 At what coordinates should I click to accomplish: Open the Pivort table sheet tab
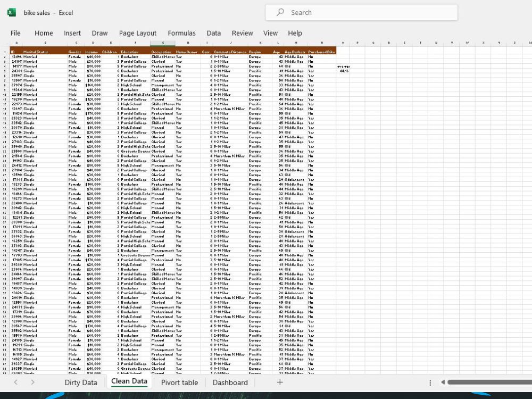click(x=179, y=383)
